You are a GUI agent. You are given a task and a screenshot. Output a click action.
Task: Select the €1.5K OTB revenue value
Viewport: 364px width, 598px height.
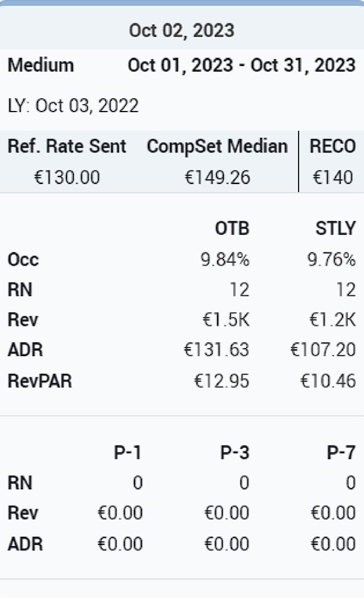[x=226, y=319]
